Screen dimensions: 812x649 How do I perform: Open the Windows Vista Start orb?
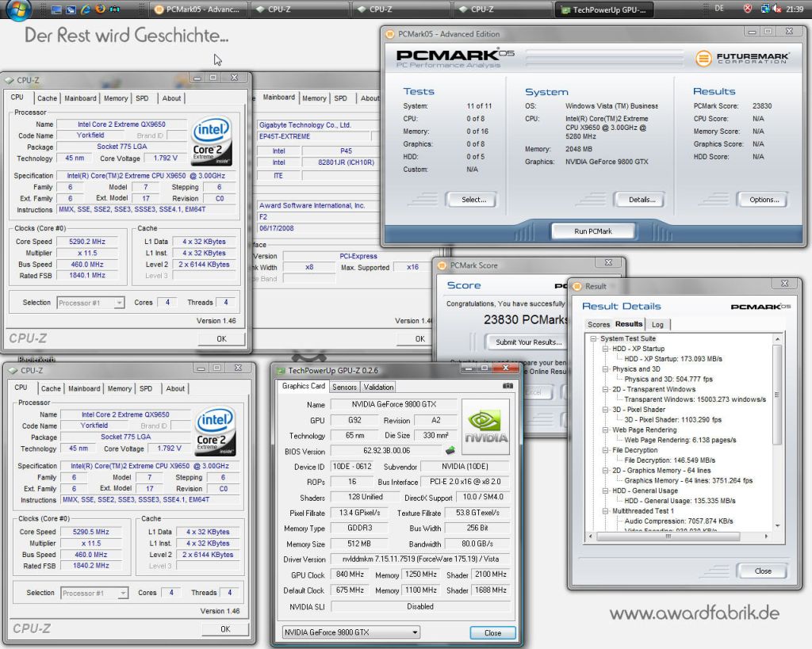coord(19,9)
